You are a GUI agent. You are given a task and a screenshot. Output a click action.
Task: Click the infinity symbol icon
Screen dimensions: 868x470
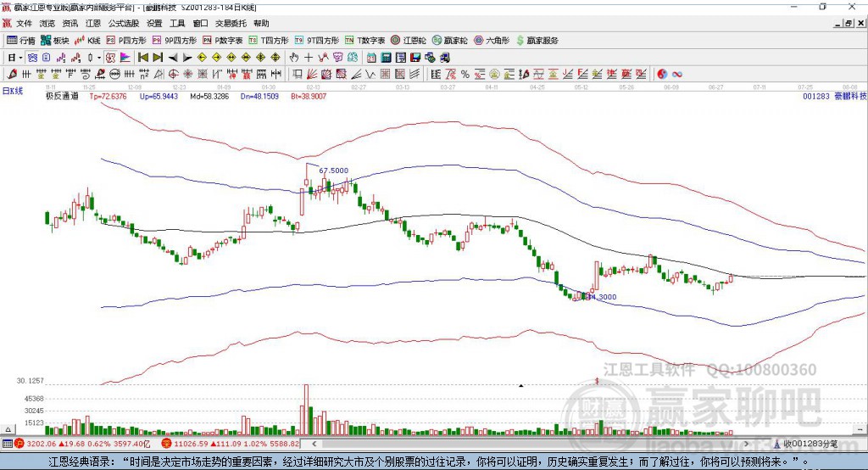[x=677, y=74]
